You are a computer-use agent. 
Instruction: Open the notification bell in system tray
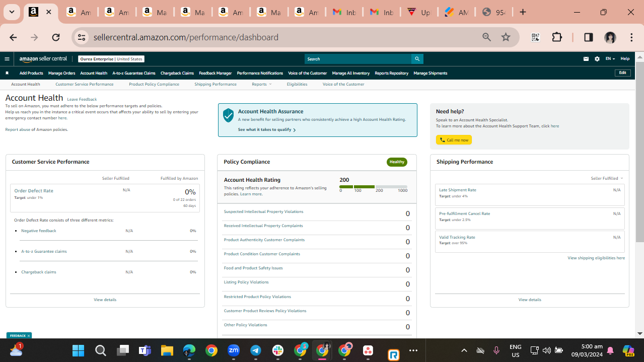coord(610,350)
